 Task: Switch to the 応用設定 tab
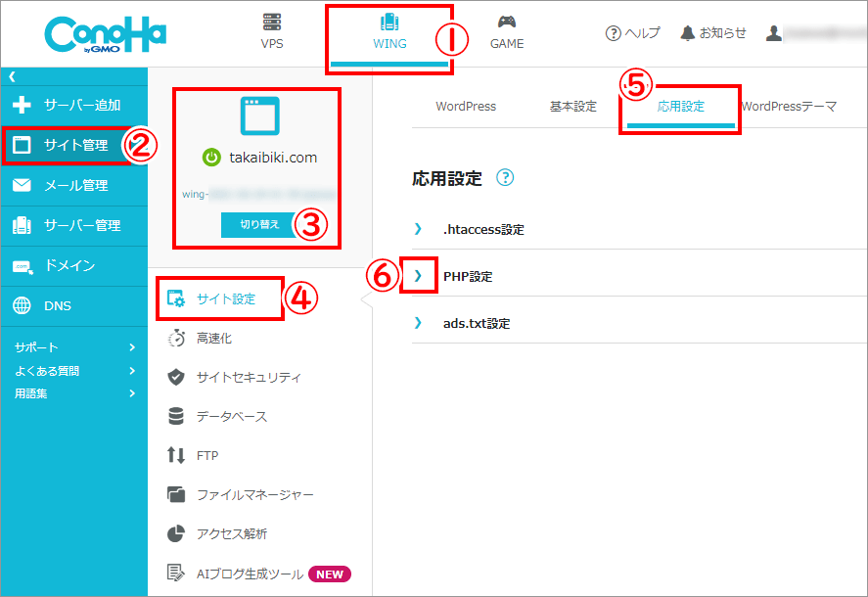tap(681, 107)
